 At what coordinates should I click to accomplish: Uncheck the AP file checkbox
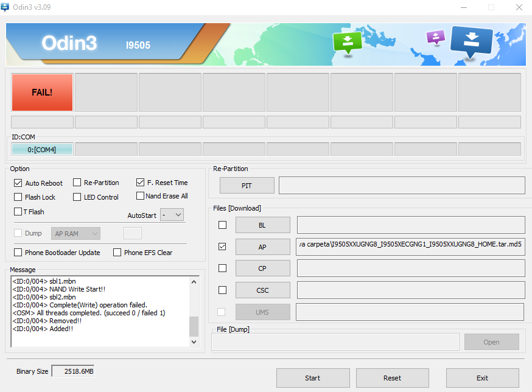click(x=223, y=247)
